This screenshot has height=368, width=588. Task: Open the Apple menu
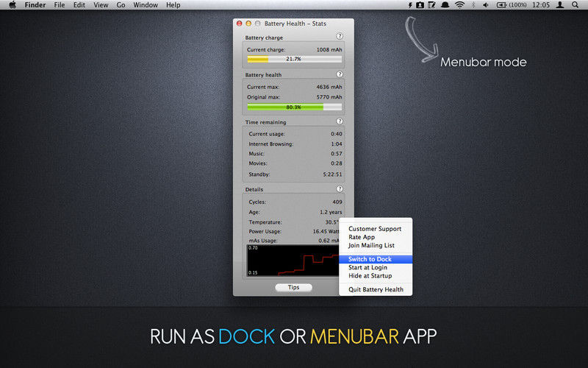[12, 5]
